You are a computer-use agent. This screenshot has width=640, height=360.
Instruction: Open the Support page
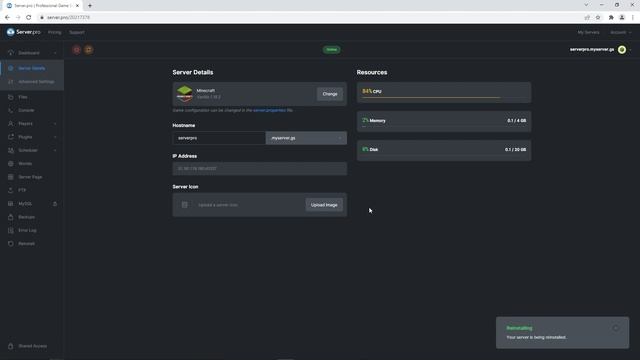77,32
